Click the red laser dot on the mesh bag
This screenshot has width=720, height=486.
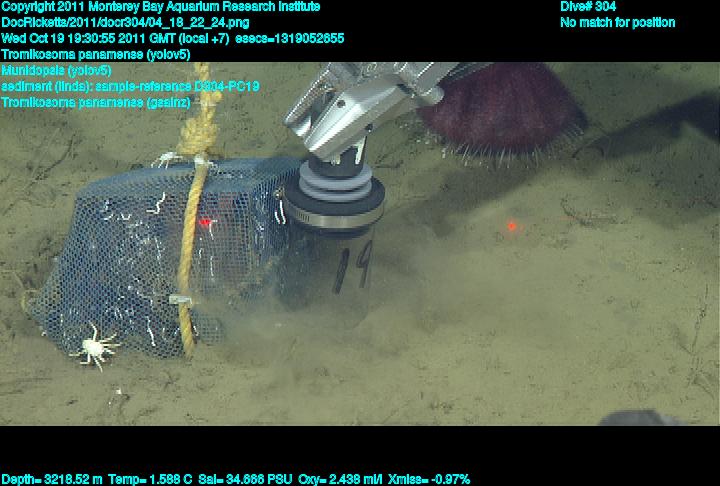pos(207,222)
